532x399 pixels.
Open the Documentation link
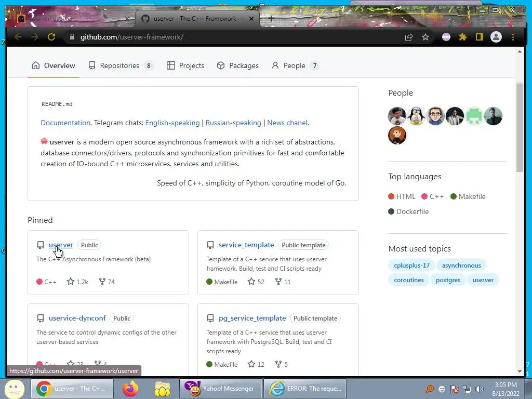point(65,123)
